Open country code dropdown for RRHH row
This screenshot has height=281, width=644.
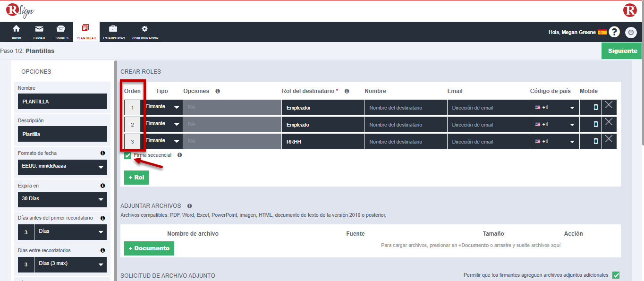point(554,141)
